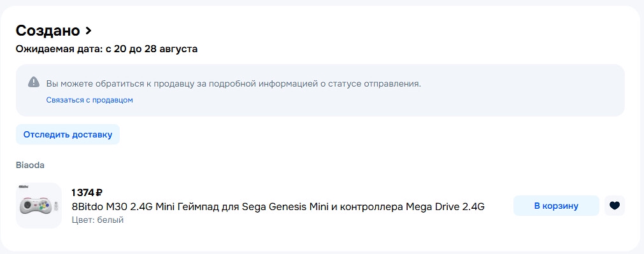Click the chevron arrow beside Создано
This screenshot has width=644, height=254.
tap(88, 31)
